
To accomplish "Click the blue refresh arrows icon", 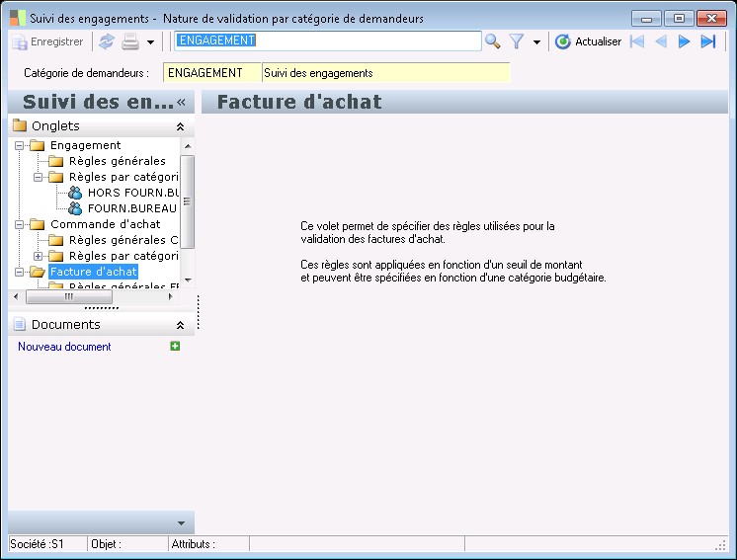I will (x=107, y=41).
